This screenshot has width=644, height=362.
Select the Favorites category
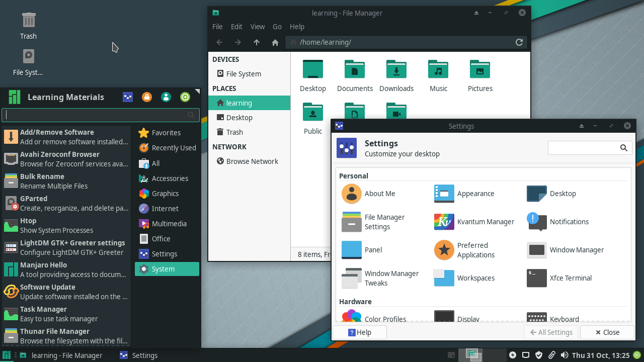coord(167,133)
